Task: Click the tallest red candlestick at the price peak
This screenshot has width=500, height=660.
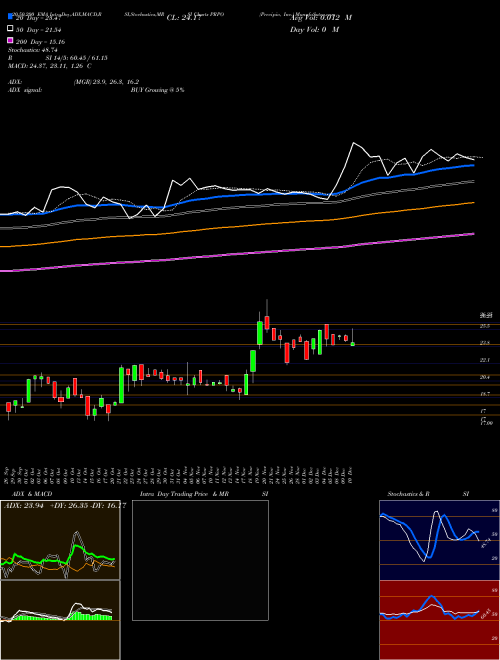Action: pos(267,322)
